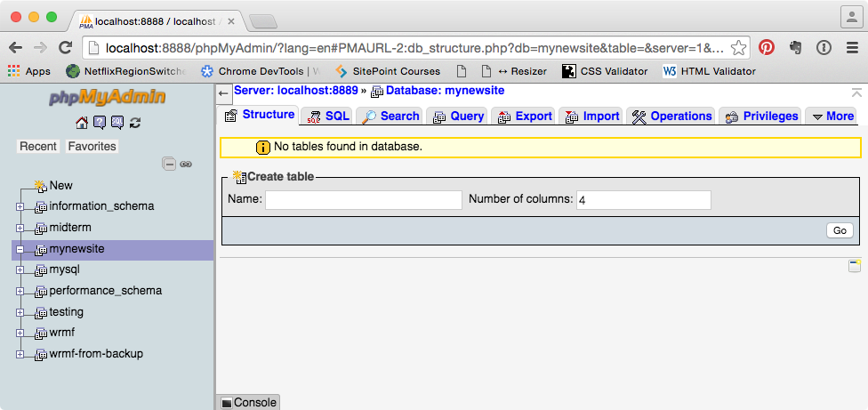
Task: Click the wrmf database icon in tree
Action: pos(41,334)
